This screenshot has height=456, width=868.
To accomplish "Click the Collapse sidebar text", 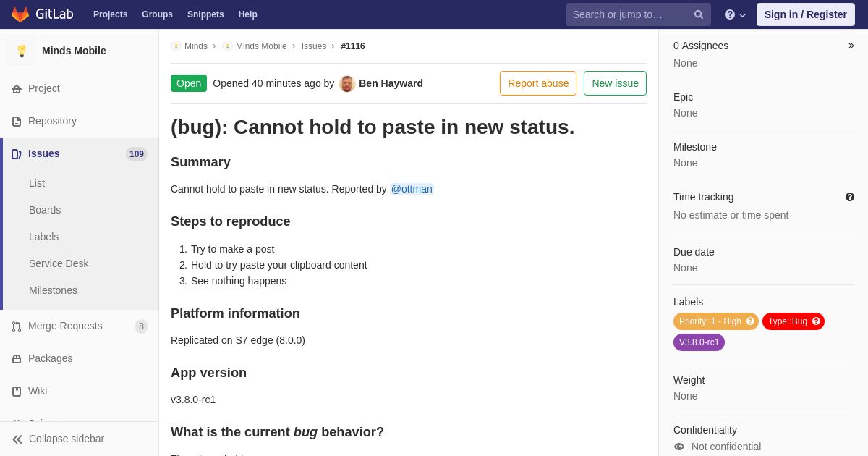I will click(x=67, y=439).
